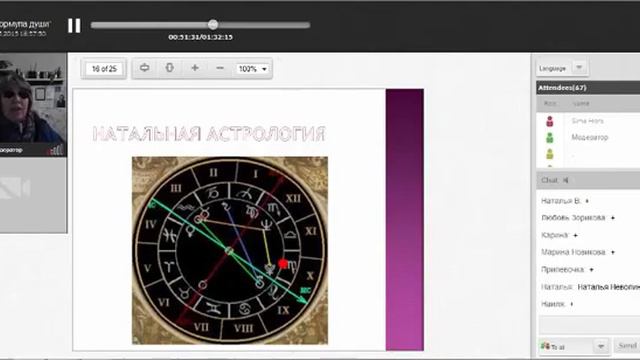Viewport: 640px width, 360px height.
Task: Open the 'To all' recipient dropdown
Action: tap(601, 347)
